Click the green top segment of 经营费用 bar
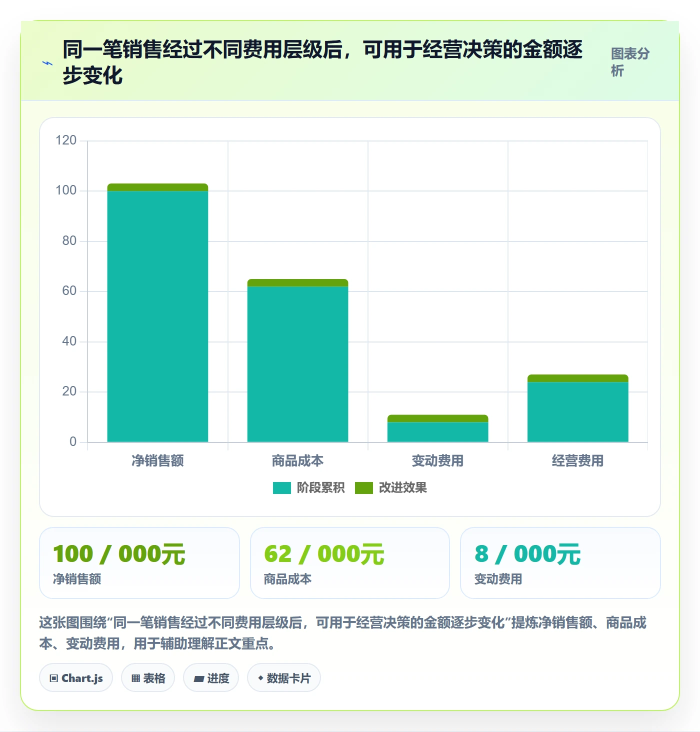The image size is (700, 732). (x=577, y=378)
